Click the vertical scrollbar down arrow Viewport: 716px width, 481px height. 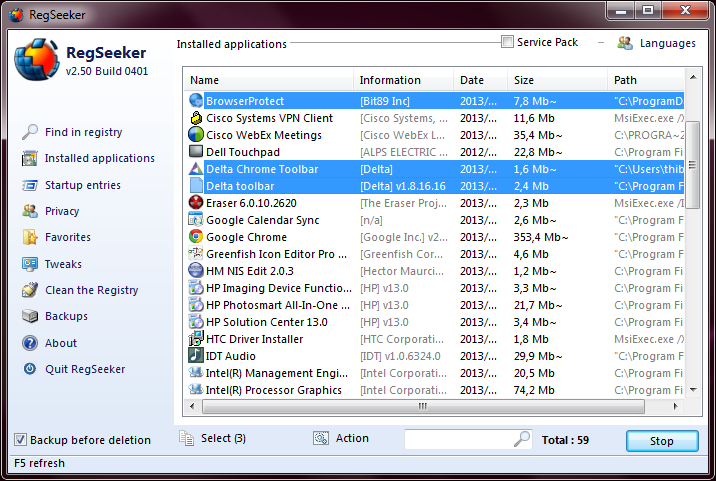[x=693, y=390]
